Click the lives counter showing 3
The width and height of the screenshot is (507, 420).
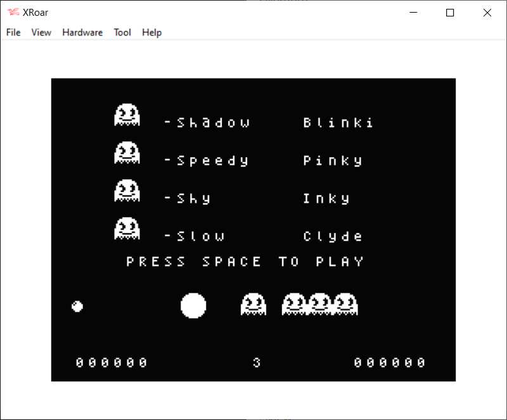click(x=256, y=362)
